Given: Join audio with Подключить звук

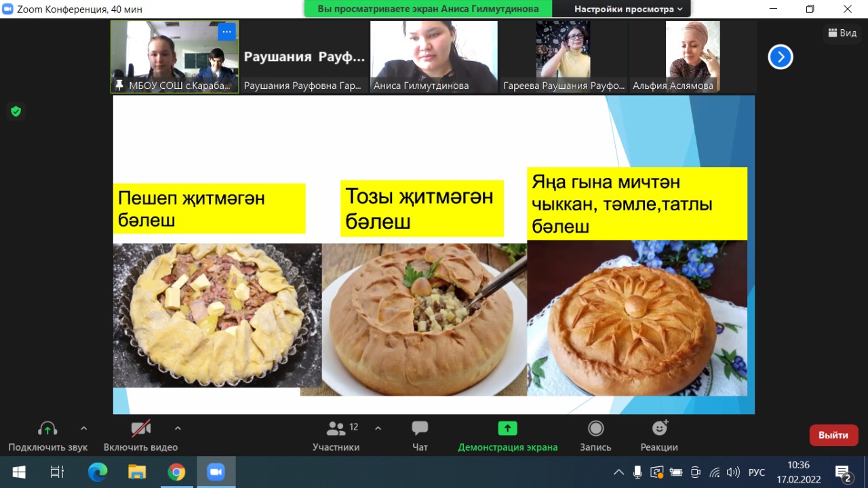Looking at the screenshot, I should tap(47, 436).
